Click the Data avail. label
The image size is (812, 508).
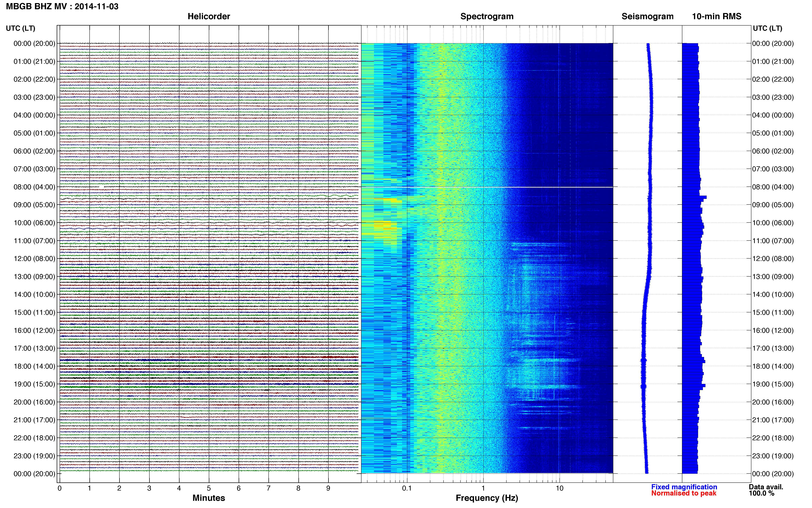click(x=766, y=487)
